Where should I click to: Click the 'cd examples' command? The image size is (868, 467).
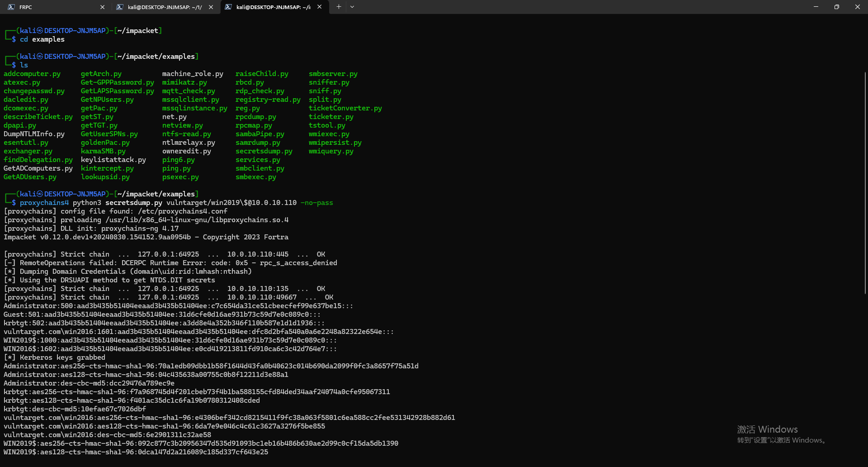point(42,39)
